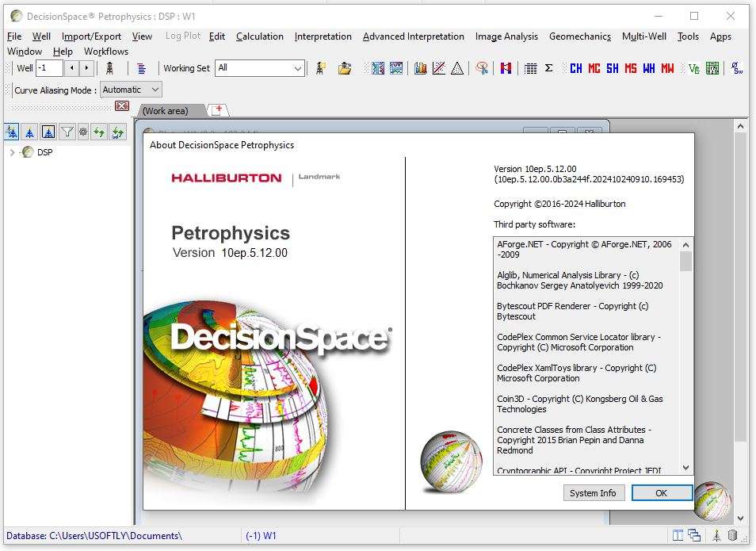Toggle the well filter funnel in the wells panel
756x551 pixels.
[67, 132]
